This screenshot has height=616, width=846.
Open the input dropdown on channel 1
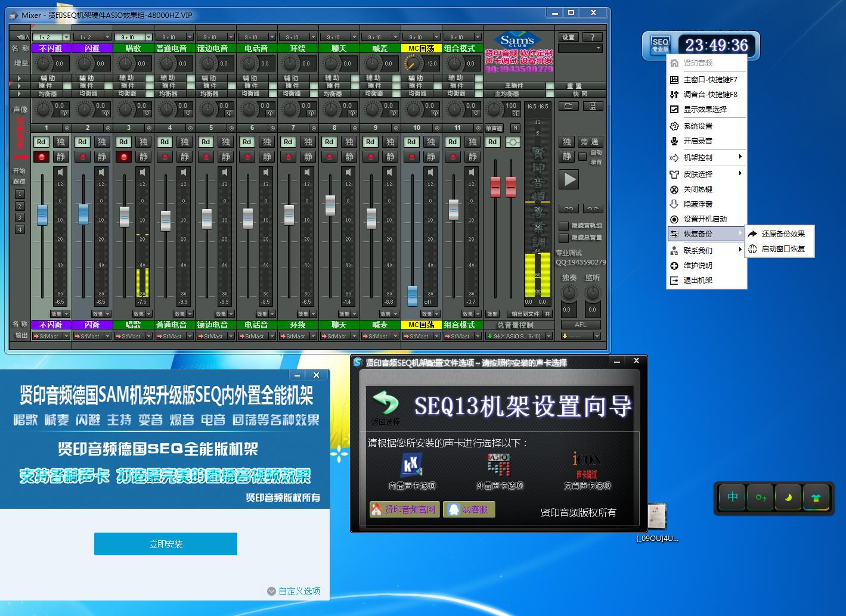point(66,37)
